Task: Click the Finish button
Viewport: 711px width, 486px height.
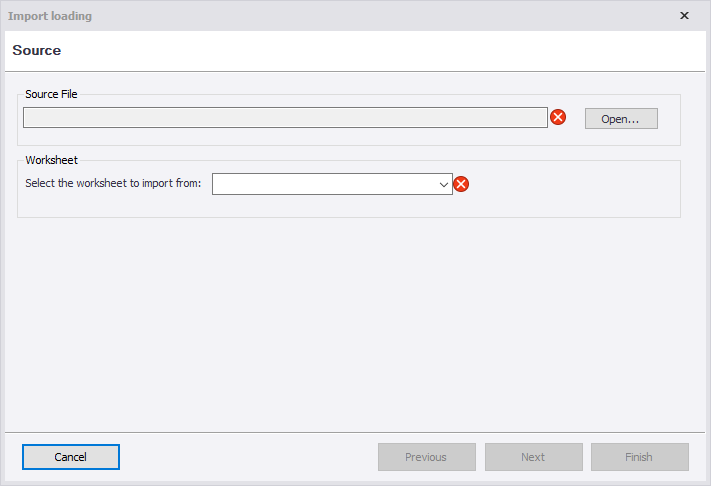Action: 639,457
